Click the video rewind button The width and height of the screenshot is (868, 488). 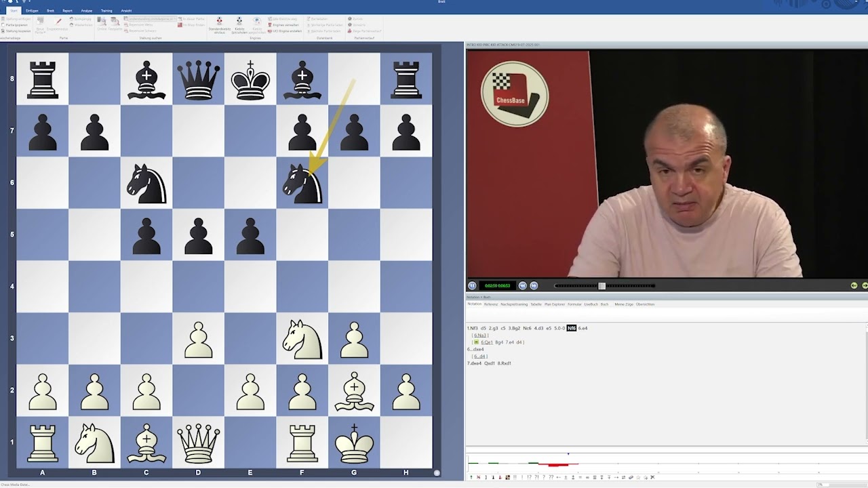click(522, 285)
